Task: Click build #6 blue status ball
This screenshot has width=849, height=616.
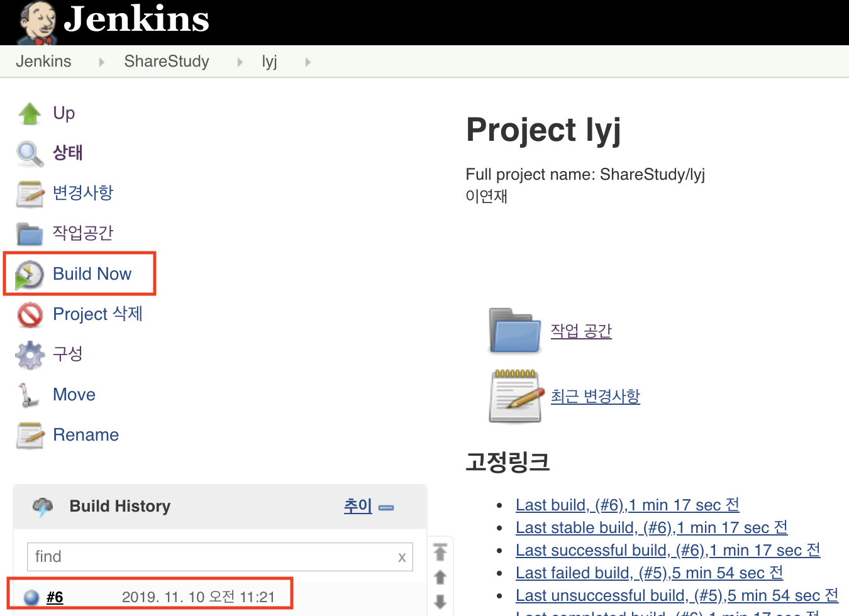Action: coord(31,598)
